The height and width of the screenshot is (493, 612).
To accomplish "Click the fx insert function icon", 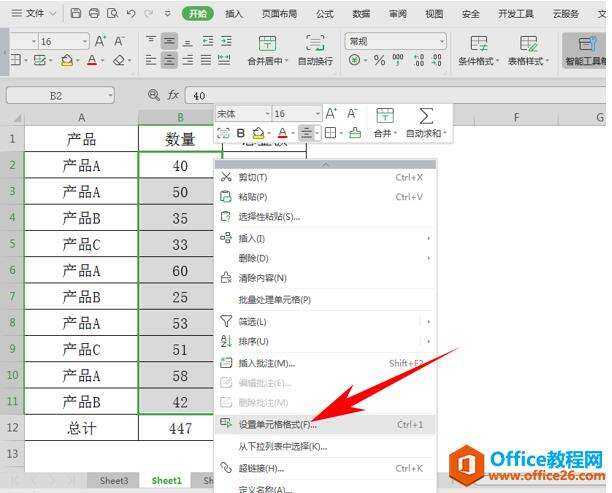I will [173, 95].
